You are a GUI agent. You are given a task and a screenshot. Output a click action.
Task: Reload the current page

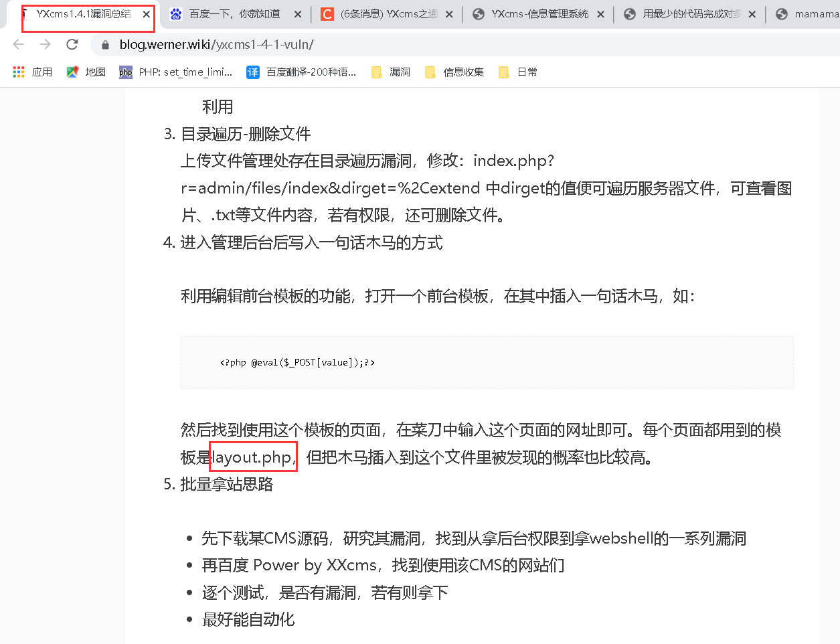[x=72, y=44]
